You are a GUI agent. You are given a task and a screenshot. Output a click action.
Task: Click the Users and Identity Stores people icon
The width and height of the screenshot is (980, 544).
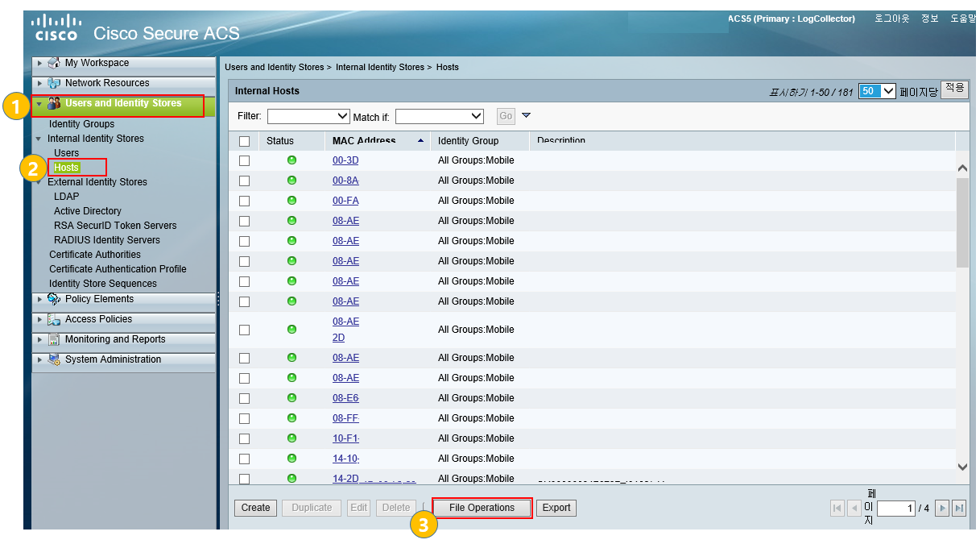[54, 103]
